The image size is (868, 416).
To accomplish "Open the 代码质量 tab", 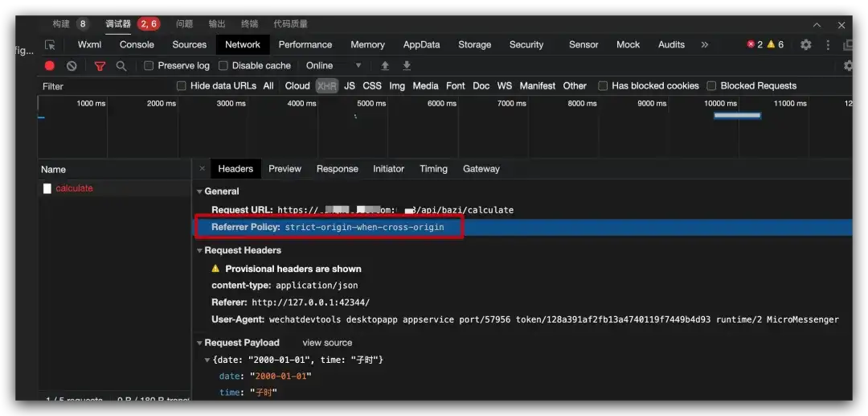I will (290, 24).
